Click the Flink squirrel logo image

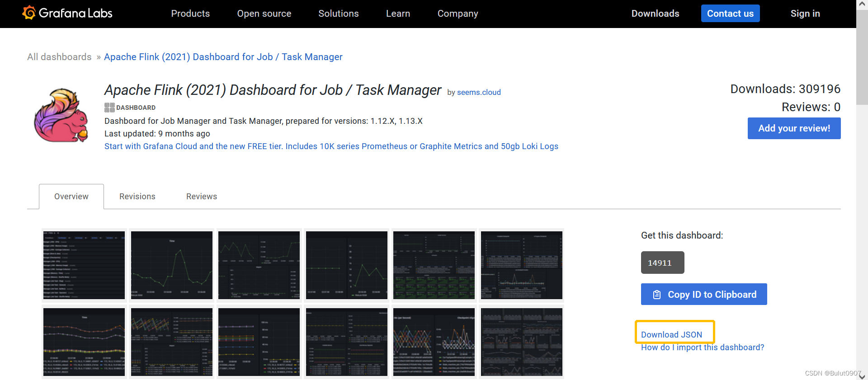(x=61, y=115)
